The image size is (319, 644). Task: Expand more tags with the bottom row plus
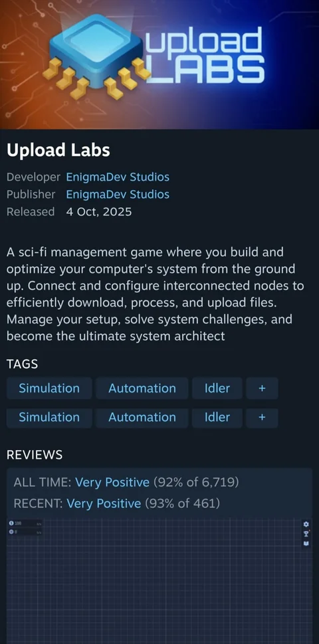pos(262,418)
